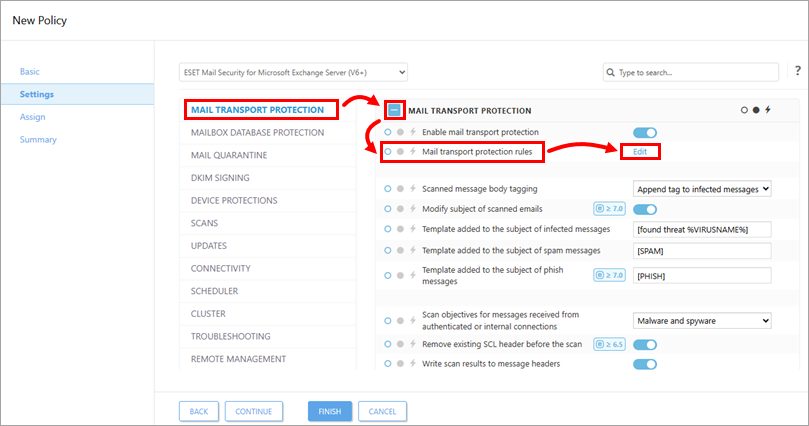The image size is (809, 426).
Task: Click Edit for mail transport protection rules
Action: click(x=640, y=152)
